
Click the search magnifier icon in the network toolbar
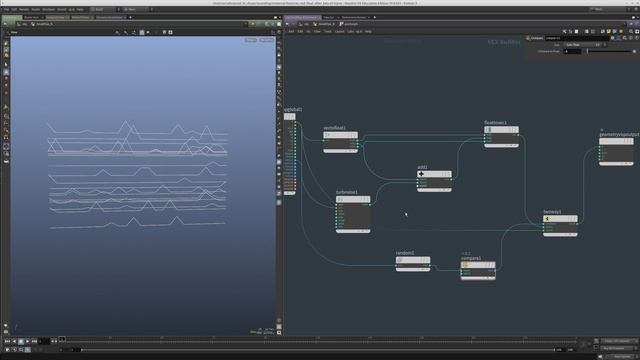[631, 31]
